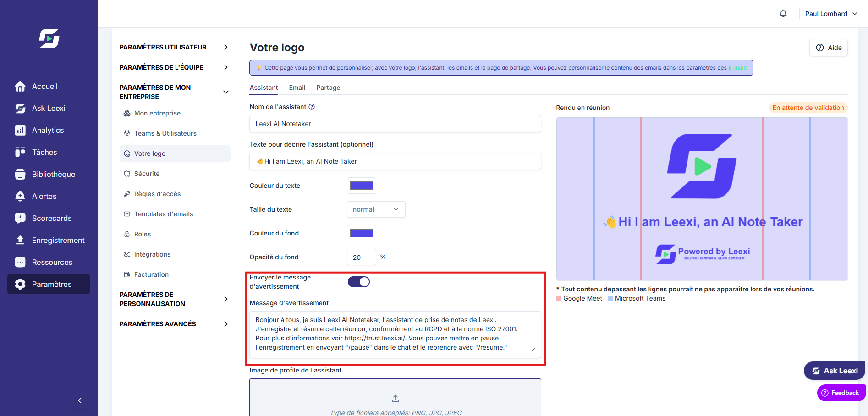Open Analytics chart icon

point(20,130)
